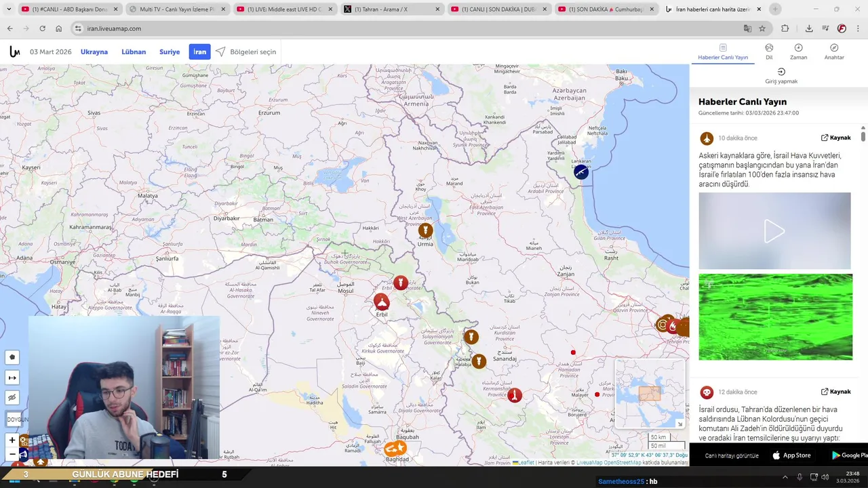Show hidden system tray icons

785,477
